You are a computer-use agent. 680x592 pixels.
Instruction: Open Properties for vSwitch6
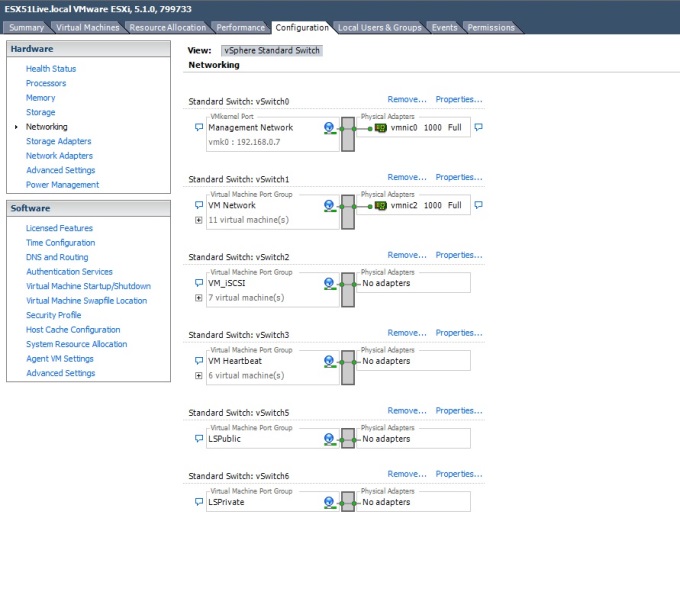459,474
